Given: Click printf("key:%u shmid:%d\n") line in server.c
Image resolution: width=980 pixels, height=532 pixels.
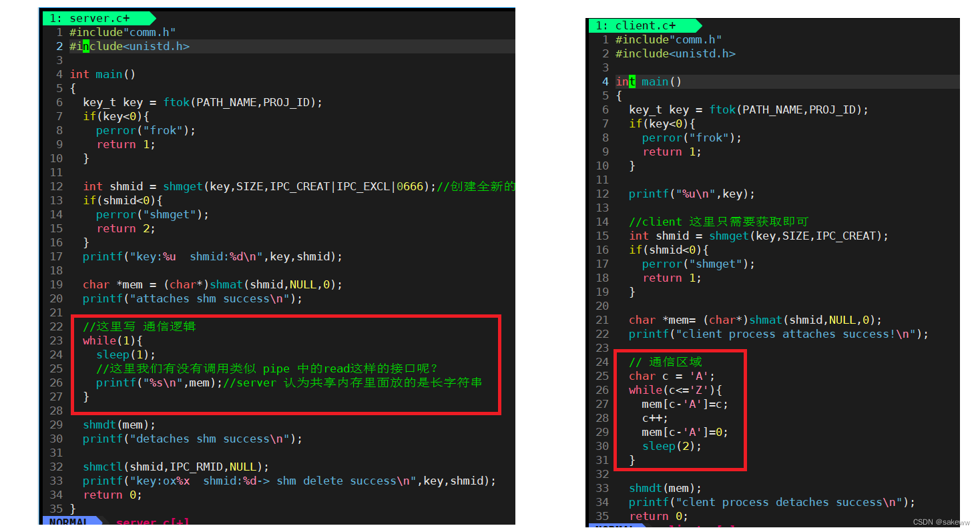Looking at the screenshot, I should (x=213, y=256).
